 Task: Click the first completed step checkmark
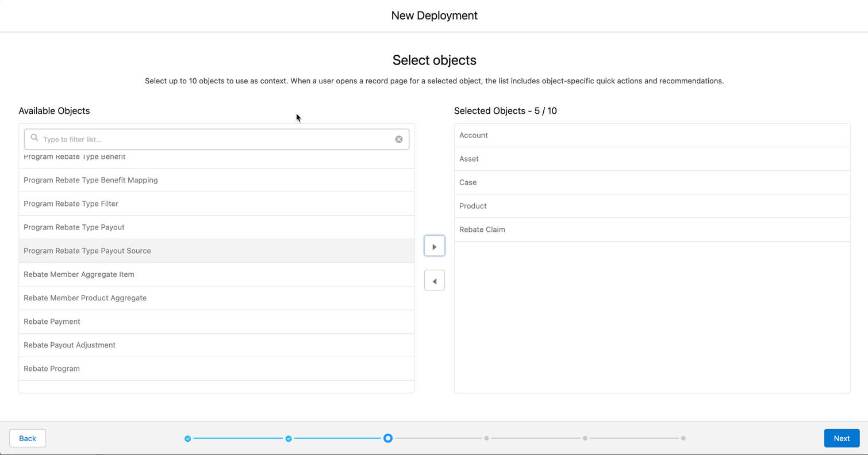coord(187,438)
